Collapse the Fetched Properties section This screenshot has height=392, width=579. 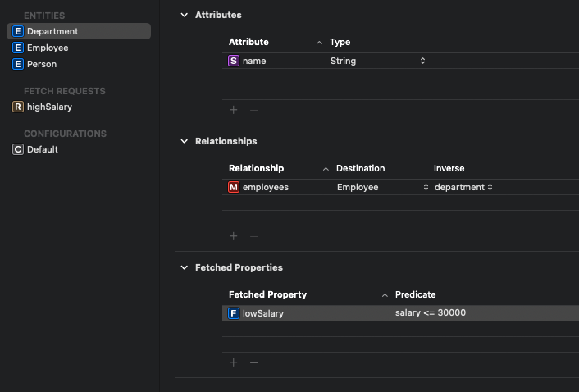point(185,267)
